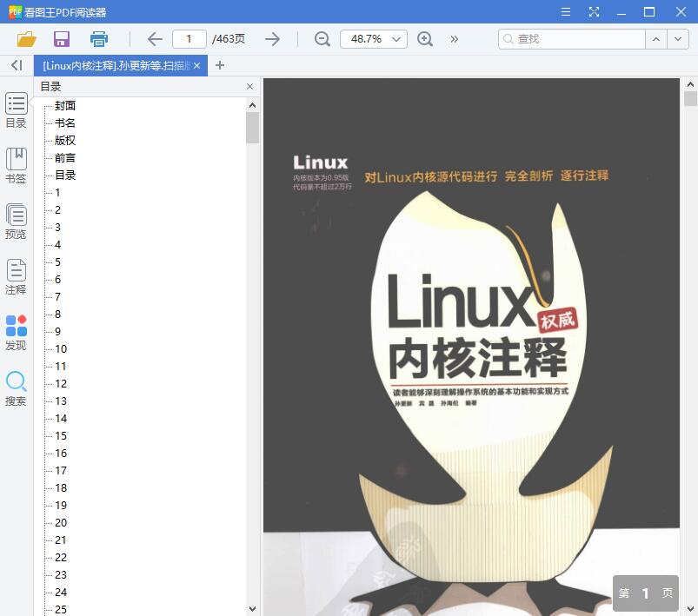Click the 查找 search input field
Screen dimensions: 698x616
point(572,39)
